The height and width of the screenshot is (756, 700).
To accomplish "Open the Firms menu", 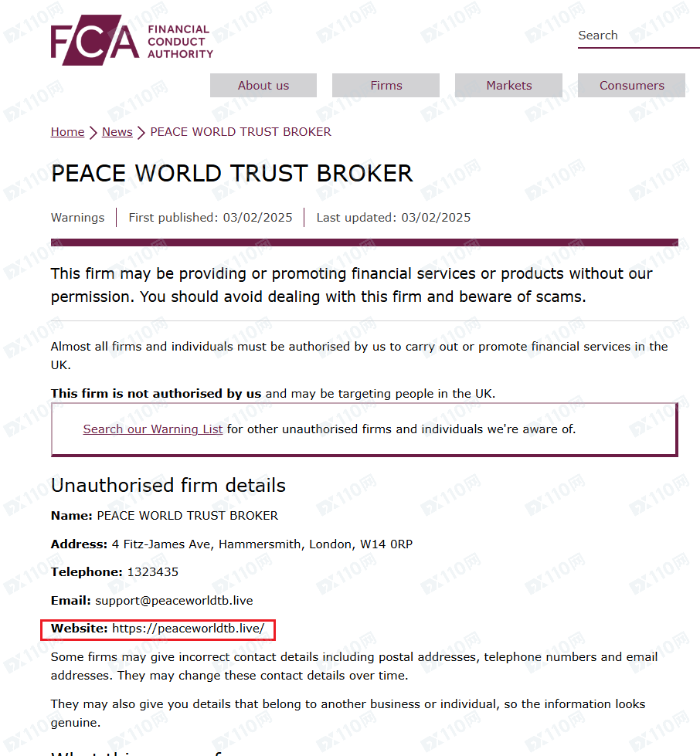I will 386,86.
